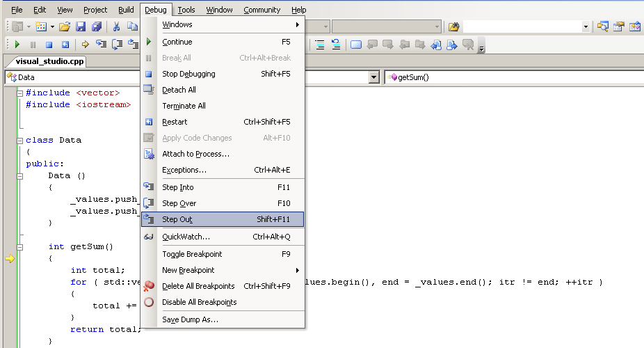This screenshot has height=348, width=644.
Task: Open the Tools menu
Action: tap(186, 10)
